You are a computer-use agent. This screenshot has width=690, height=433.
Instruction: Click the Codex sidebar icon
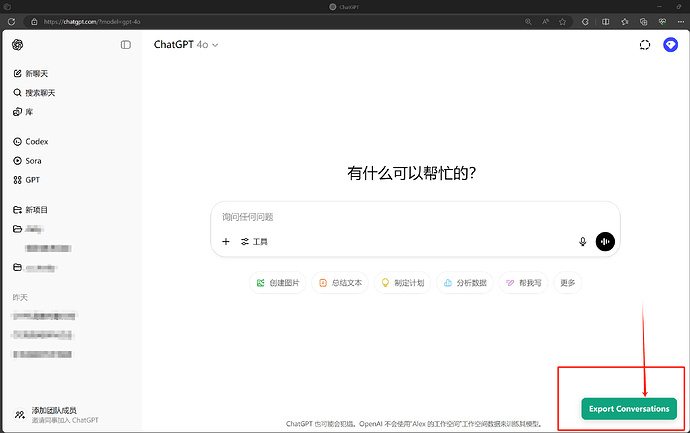pos(17,142)
